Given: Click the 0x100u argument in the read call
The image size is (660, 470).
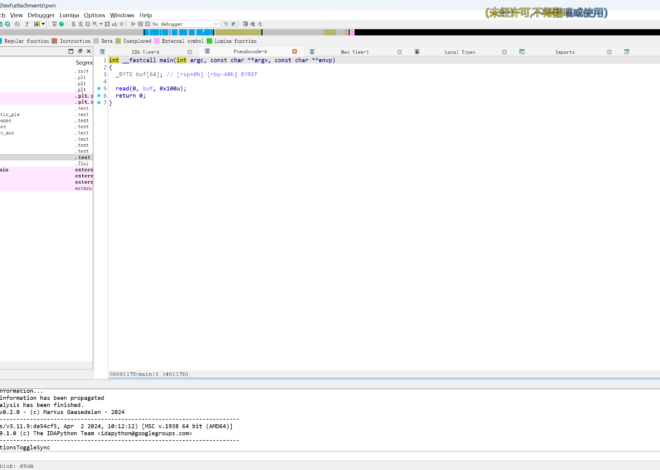Looking at the screenshot, I should (x=171, y=88).
